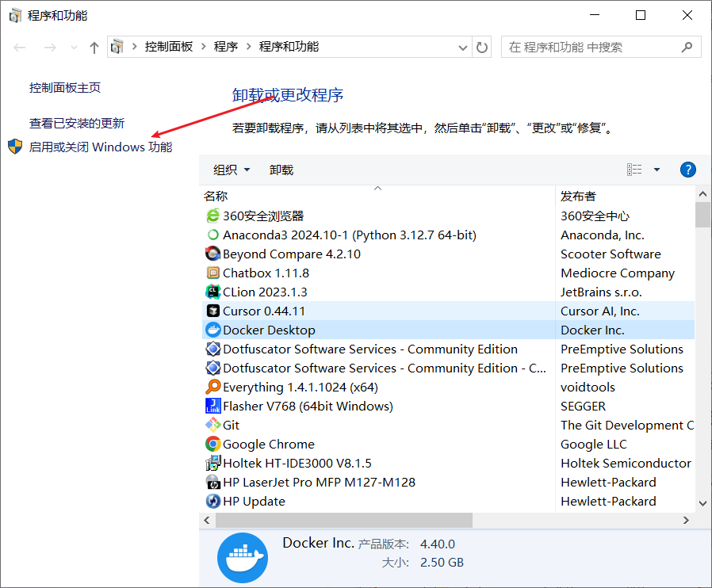Expand chevron after 控制面板 in breadcrumb
This screenshot has height=588, width=712.
204,47
